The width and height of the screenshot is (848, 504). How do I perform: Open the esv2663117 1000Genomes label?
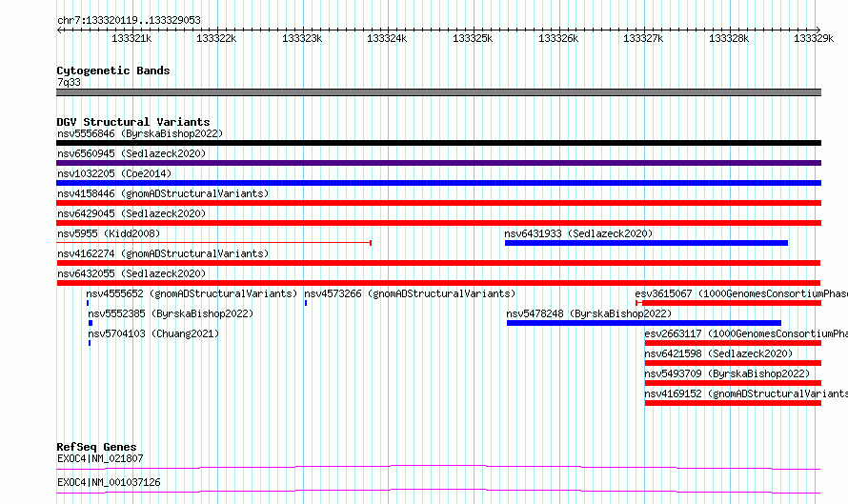[x=746, y=333]
